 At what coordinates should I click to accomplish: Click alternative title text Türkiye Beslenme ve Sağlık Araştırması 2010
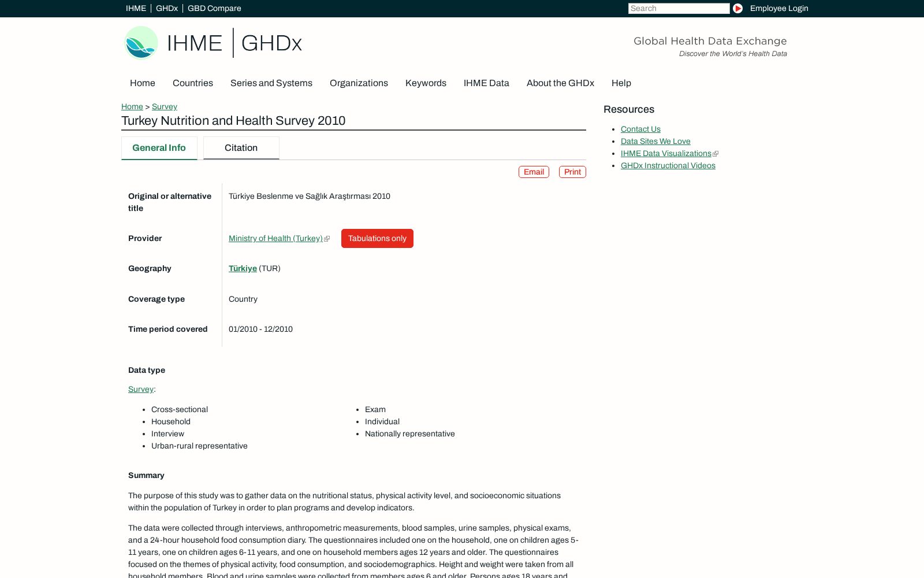click(x=310, y=196)
